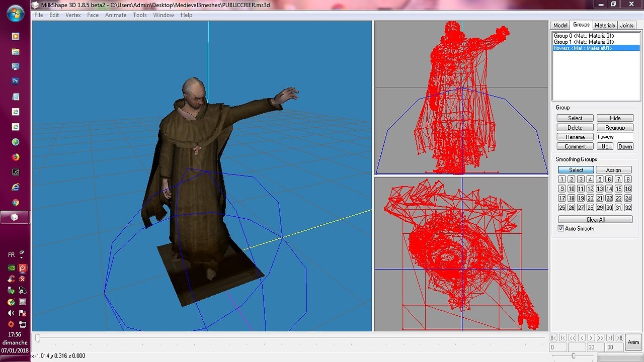Screen dimensions: 644x362
Task: Toggle smoothing group 5 button
Action: pyautogui.click(x=600, y=179)
